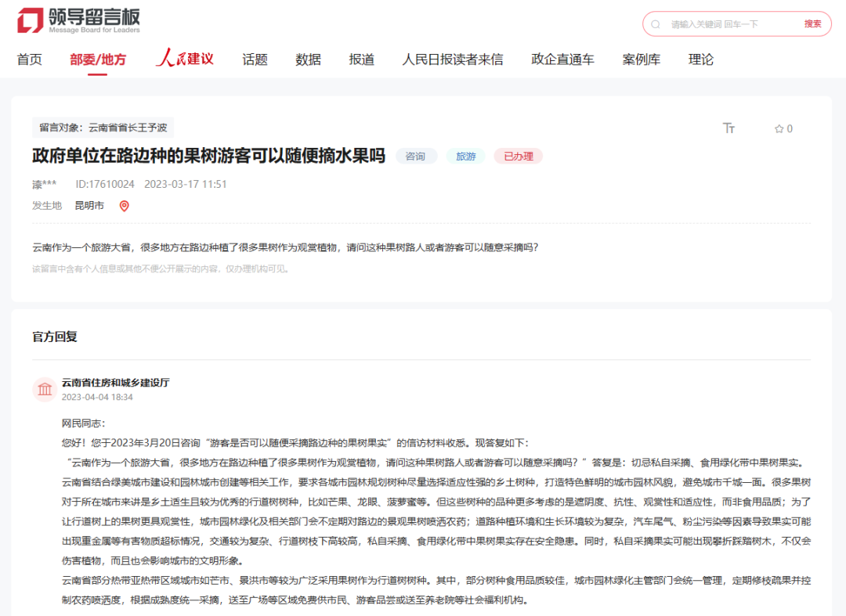Switch to the 首页 tab

coord(30,59)
